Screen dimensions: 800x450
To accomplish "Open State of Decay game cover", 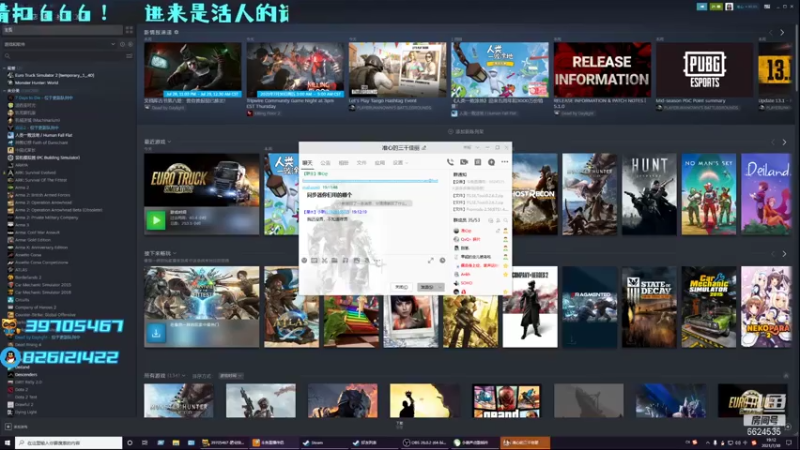I will click(x=649, y=307).
